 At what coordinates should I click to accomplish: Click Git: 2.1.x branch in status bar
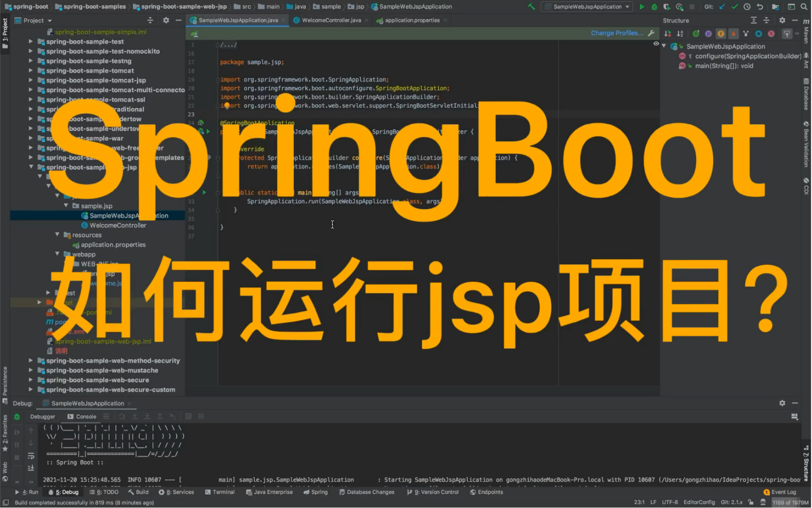(x=732, y=502)
